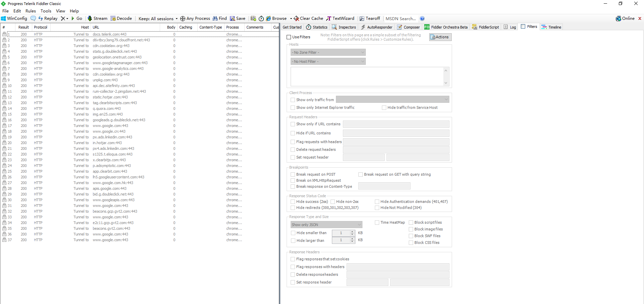The image size is (644, 304).
Task: Click the Content-Type column header
Action: coord(210,27)
